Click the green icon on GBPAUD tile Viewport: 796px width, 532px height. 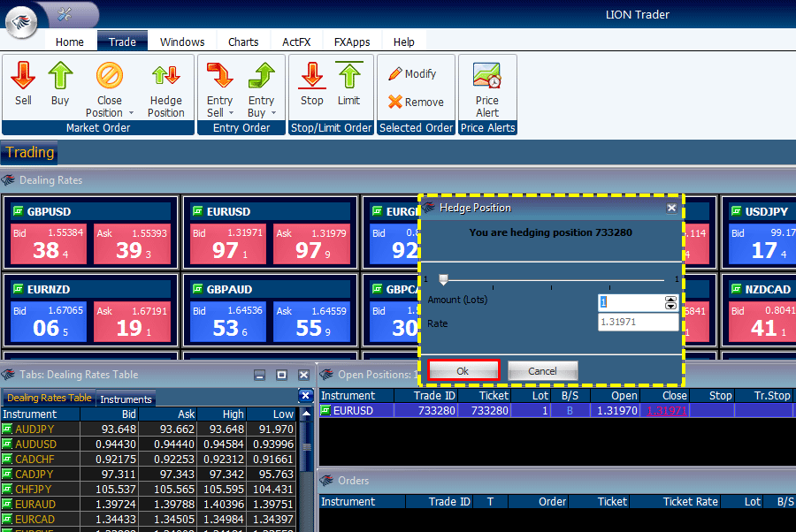click(x=198, y=289)
